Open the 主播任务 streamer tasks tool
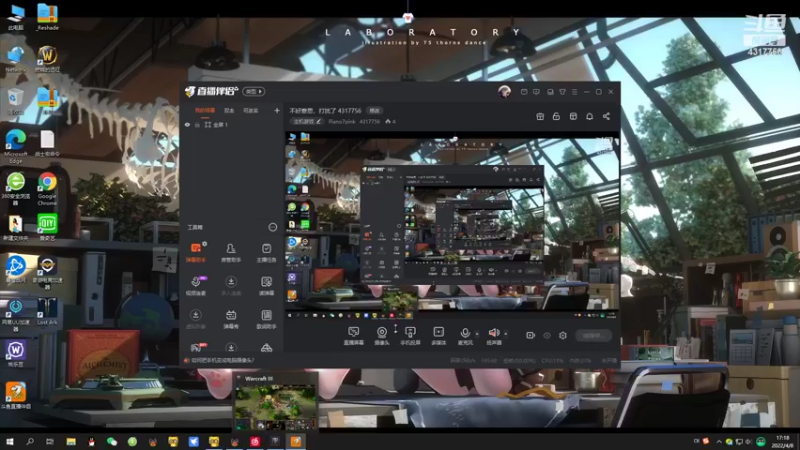The height and width of the screenshot is (450, 800). tap(266, 252)
